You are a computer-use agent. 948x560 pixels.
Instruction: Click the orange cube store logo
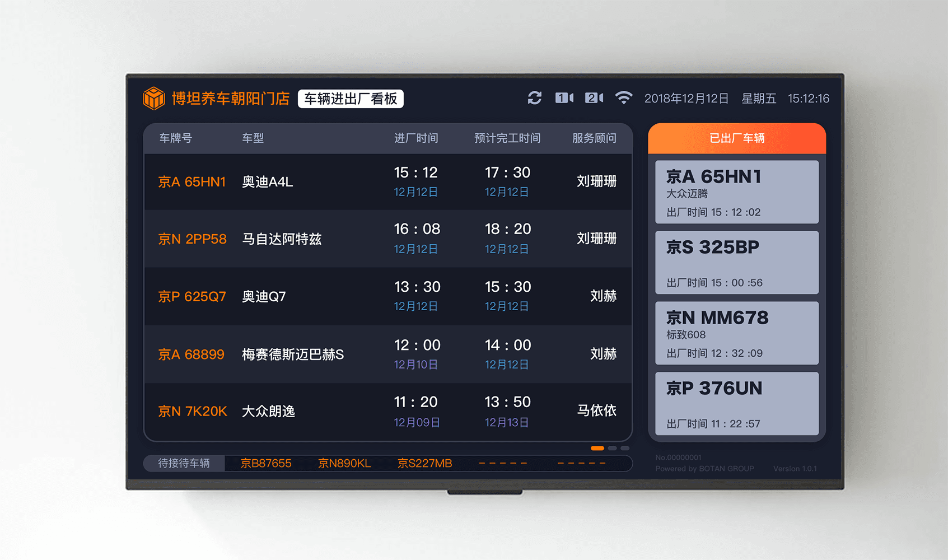pyautogui.click(x=153, y=99)
